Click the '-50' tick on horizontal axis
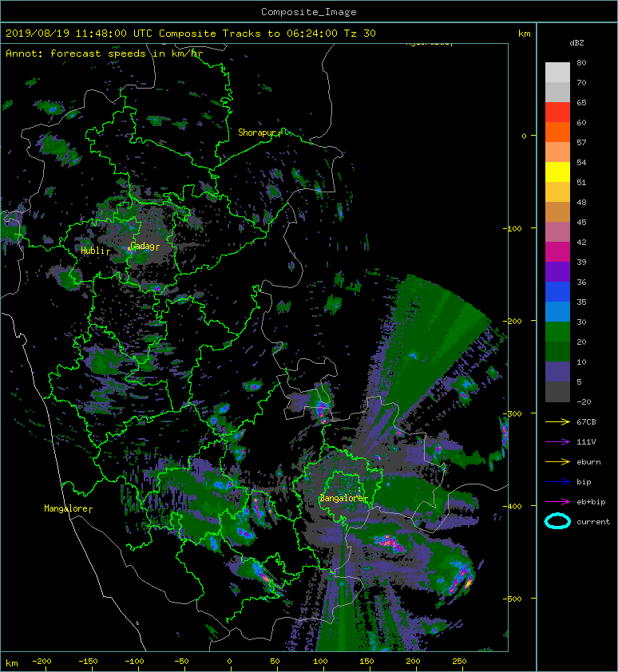The height and width of the screenshot is (672, 618). pos(181,662)
